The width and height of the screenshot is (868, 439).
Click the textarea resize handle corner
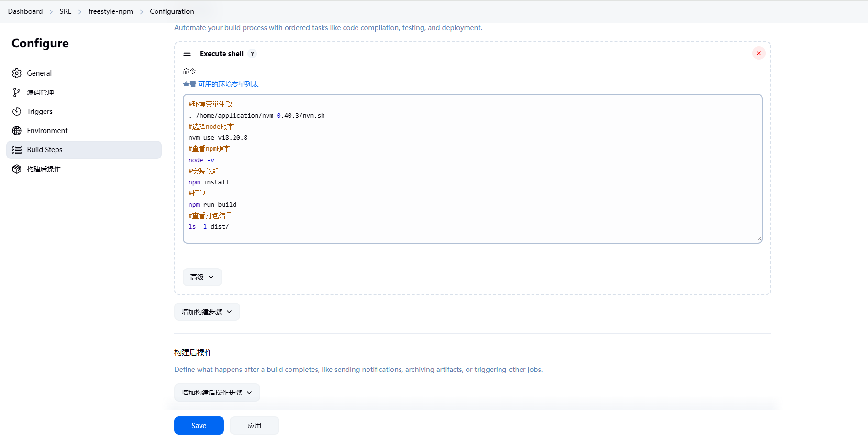759,238
